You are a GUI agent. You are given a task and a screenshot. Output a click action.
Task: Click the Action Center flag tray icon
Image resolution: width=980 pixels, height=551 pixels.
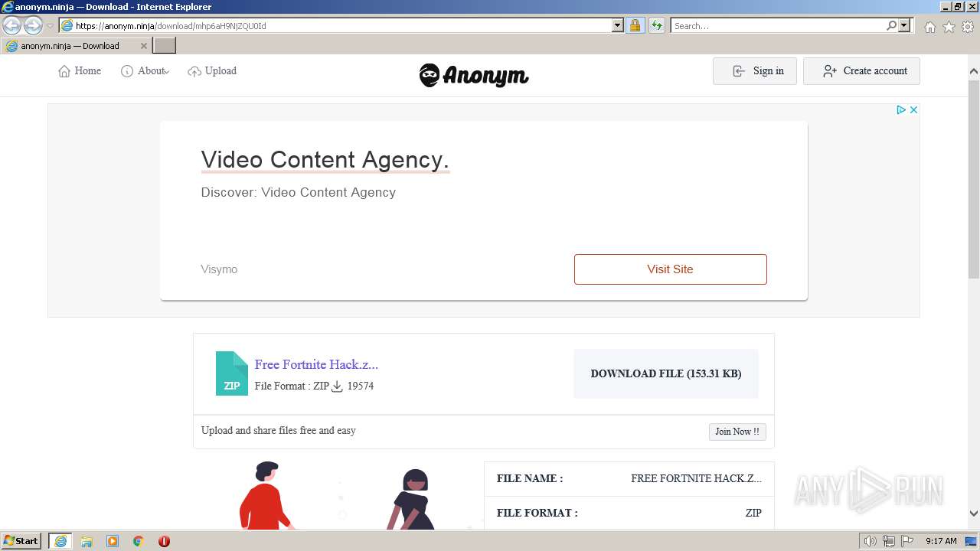907,541
